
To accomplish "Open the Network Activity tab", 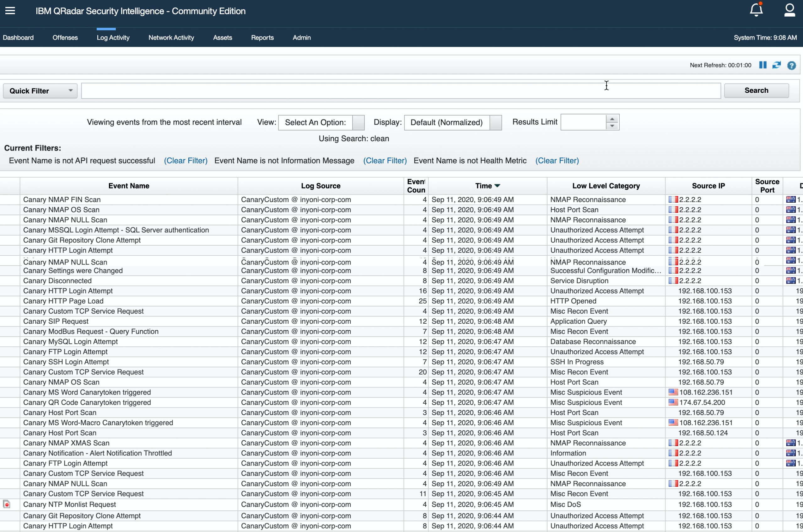I will click(171, 38).
